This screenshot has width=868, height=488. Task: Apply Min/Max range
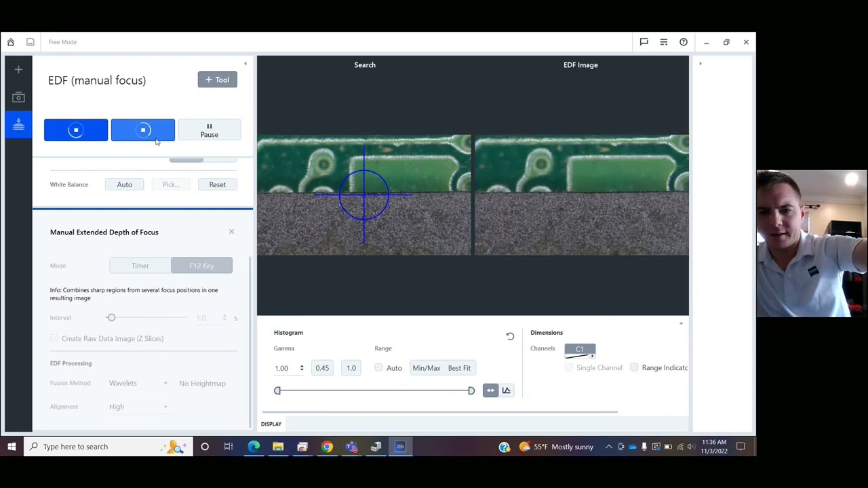coord(427,368)
